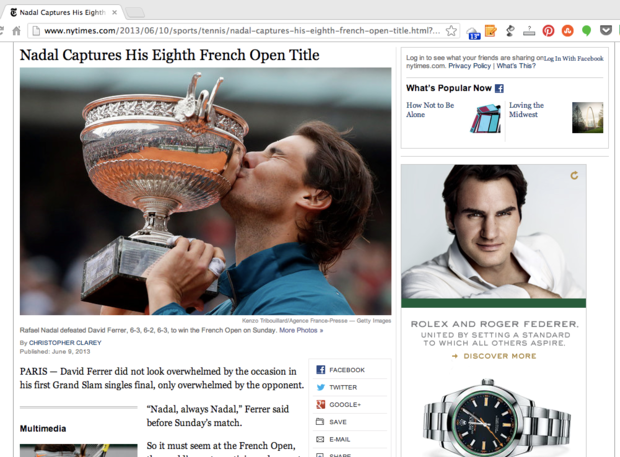Open Log In With Facebook link
The width and height of the screenshot is (620, 457).
pyautogui.click(x=574, y=59)
